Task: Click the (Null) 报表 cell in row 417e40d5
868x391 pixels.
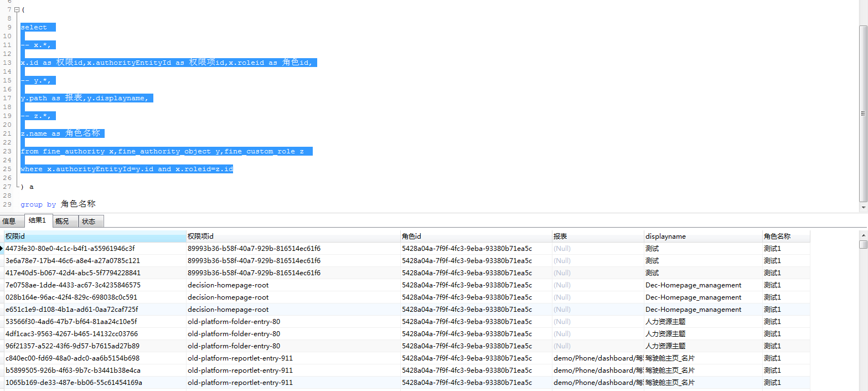Action: [598, 273]
